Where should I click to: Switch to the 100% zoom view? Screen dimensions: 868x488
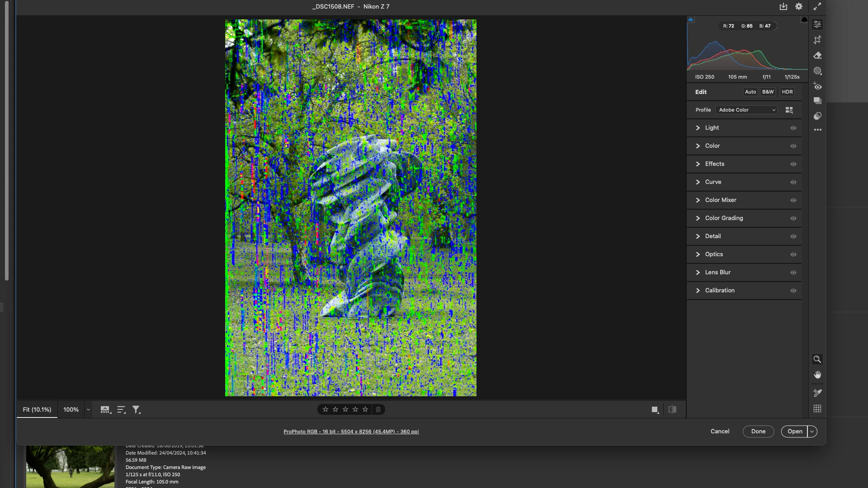(71, 409)
